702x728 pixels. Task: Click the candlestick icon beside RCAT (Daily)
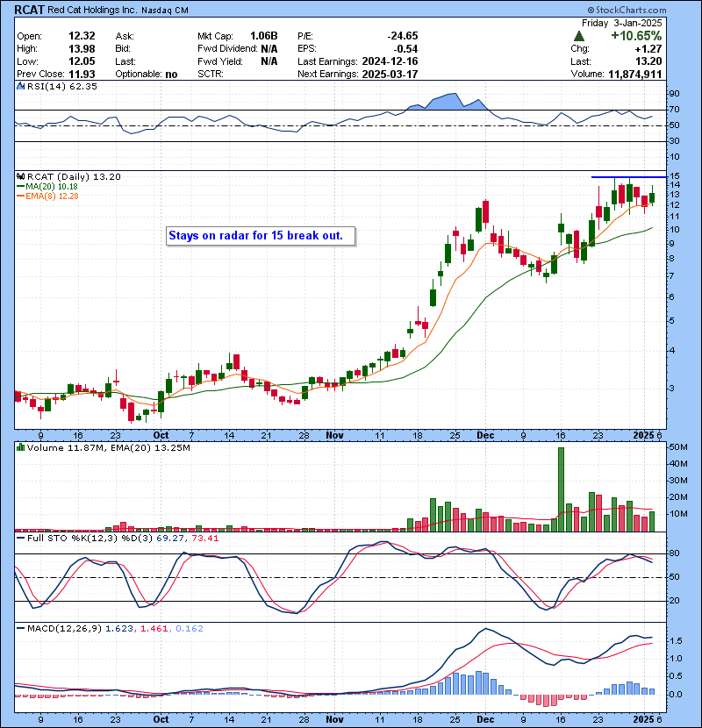click(x=20, y=176)
